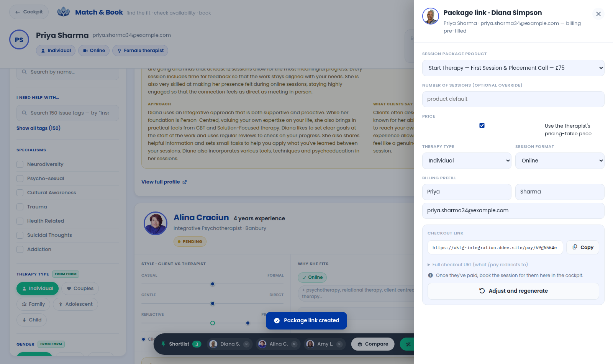
Task: Remove Diana S. from shortlist
Action: click(246, 344)
